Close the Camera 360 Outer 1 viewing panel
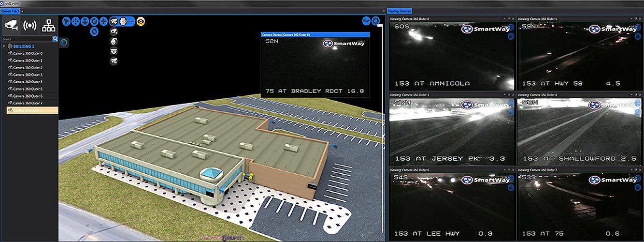644x242 pixels. point(640,19)
